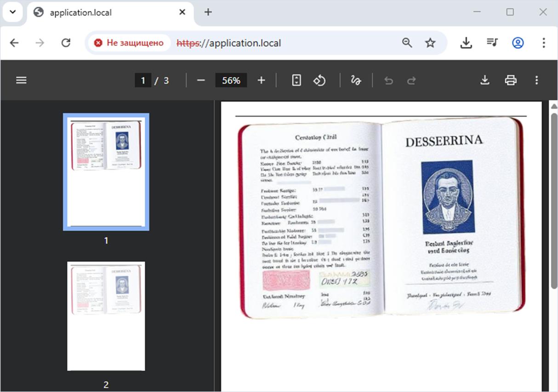Click the "Не защищено" security warning chip

pyautogui.click(x=129, y=43)
